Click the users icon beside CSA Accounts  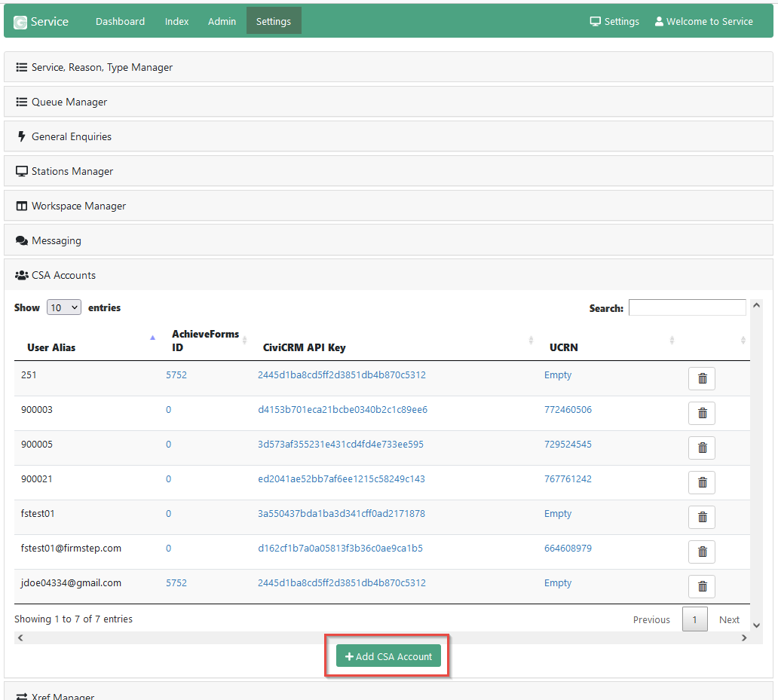pos(21,275)
